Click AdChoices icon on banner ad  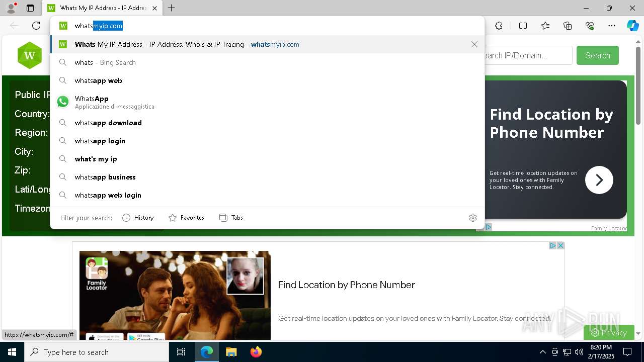pyautogui.click(x=552, y=245)
